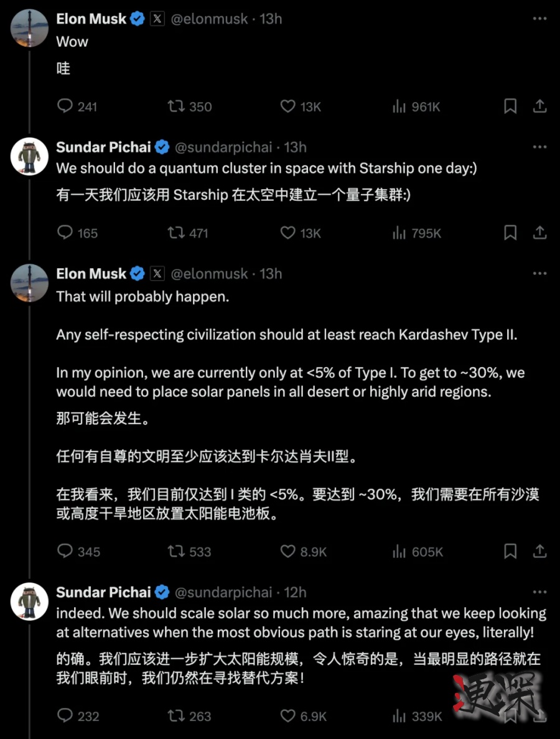Open more options on the "scale solar" tweet
560x739 pixels.
coord(539,592)
